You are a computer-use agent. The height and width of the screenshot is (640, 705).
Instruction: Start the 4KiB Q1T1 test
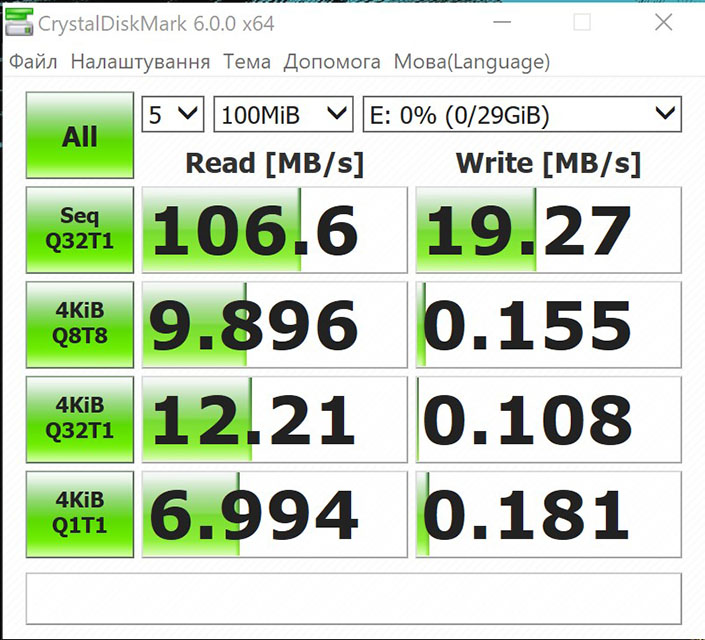[x=80, y=515]
